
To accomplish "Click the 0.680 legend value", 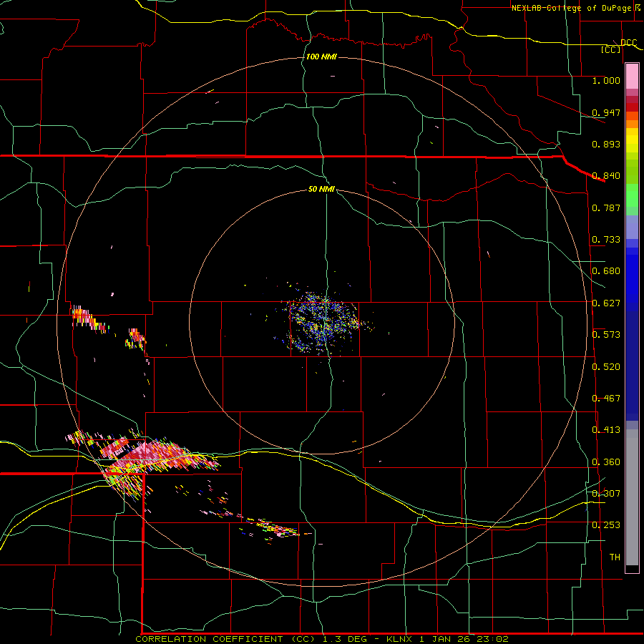I will point(606,271).
